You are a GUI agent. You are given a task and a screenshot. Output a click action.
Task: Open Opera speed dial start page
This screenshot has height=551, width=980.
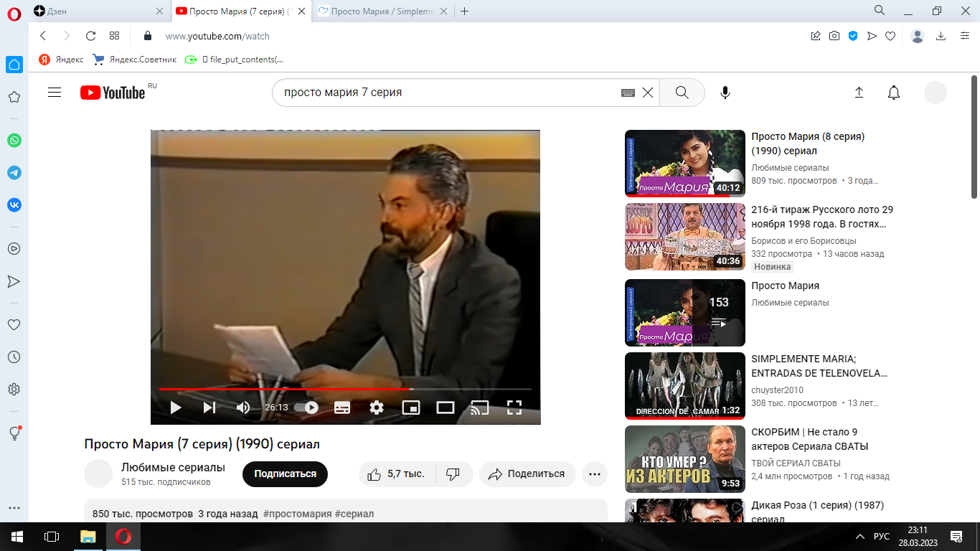click(114, 36)
